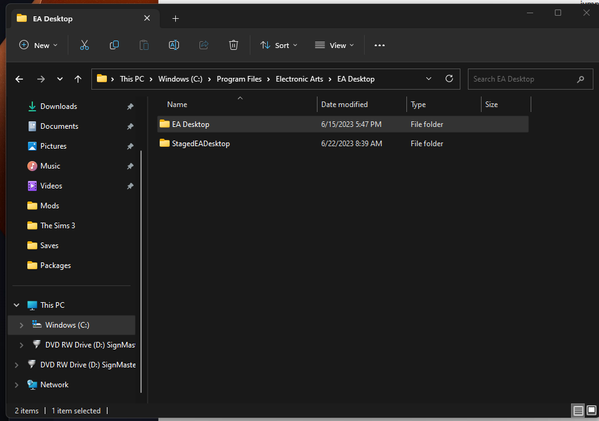Click the 6/15/2023 5:47 PM date cell

(351, 124)
